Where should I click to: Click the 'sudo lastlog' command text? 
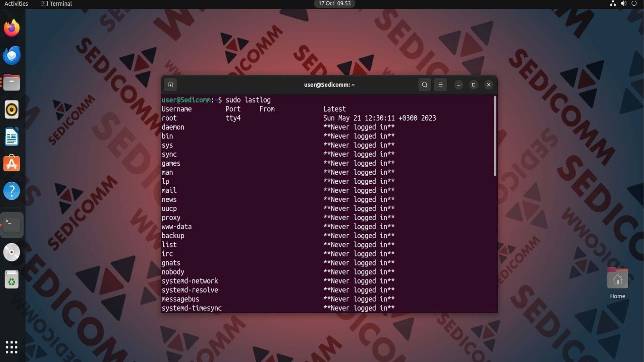[248, 100]
